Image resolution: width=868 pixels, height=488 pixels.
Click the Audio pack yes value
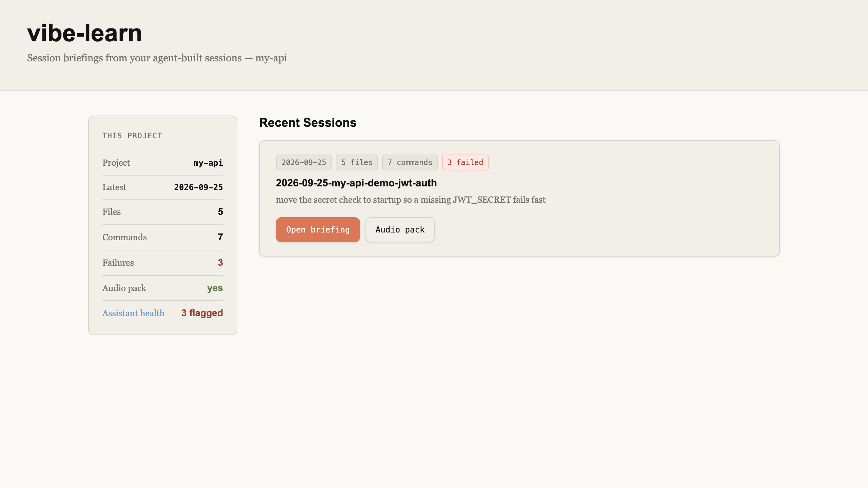pos(215,288)
